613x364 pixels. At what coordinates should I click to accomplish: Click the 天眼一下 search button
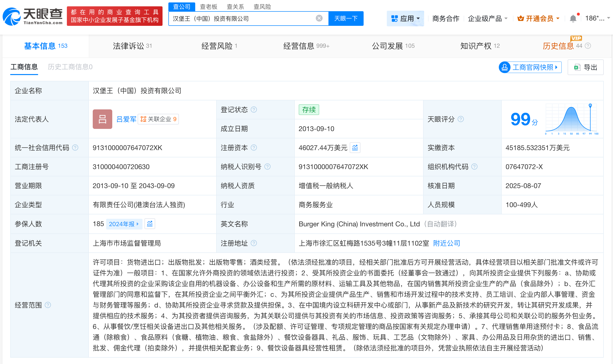(346, 18)
